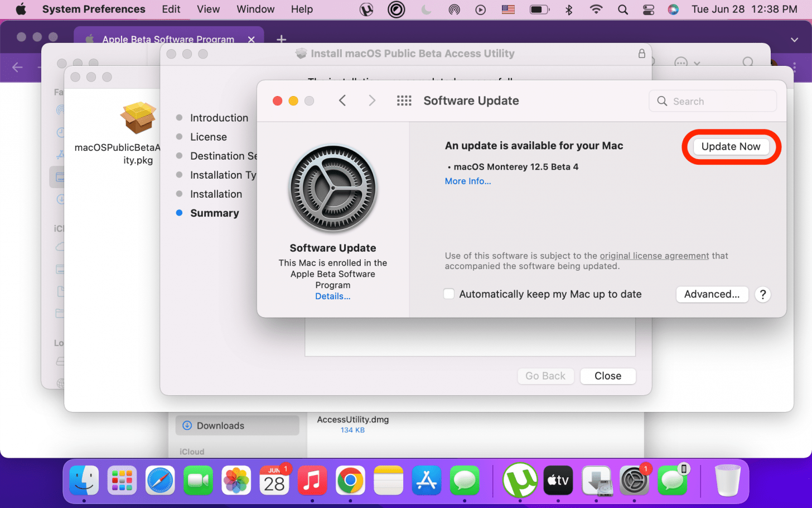Screen dimensions: 812x508
Task: Click the Spotlight search icon in menu bar
Action: click(x=623, y=9)
